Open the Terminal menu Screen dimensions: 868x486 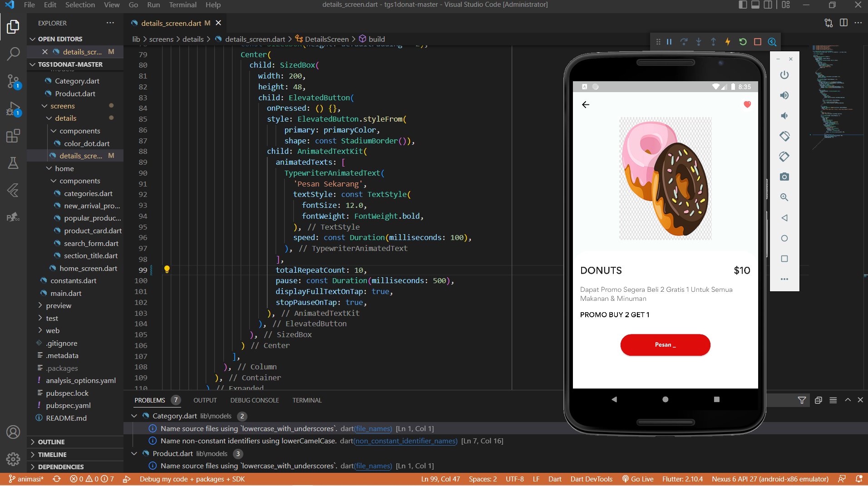tap(182, 5)
